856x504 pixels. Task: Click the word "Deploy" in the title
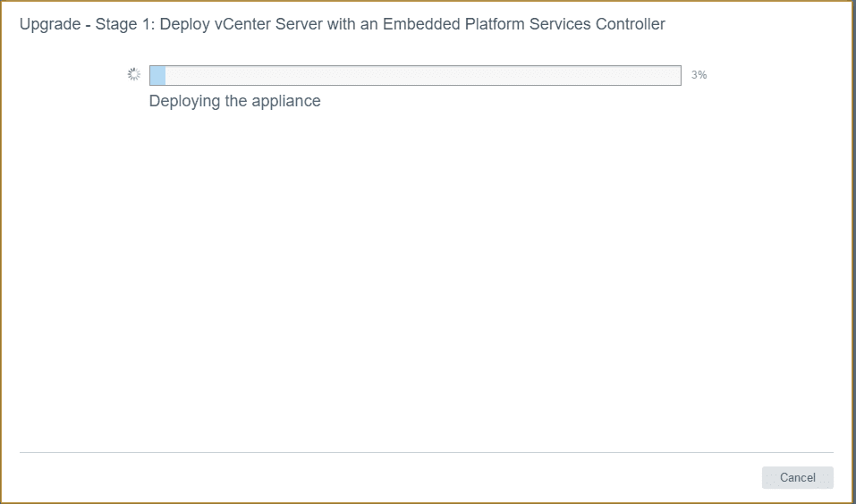185,24
